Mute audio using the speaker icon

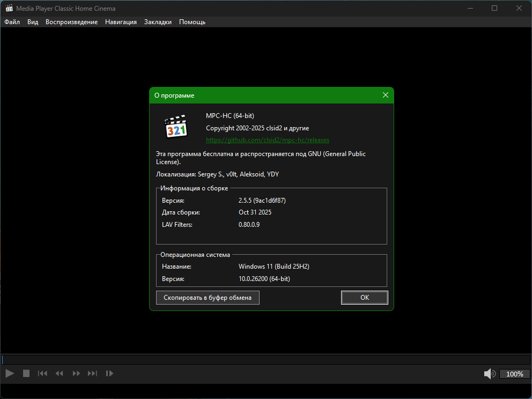(490, 374)
